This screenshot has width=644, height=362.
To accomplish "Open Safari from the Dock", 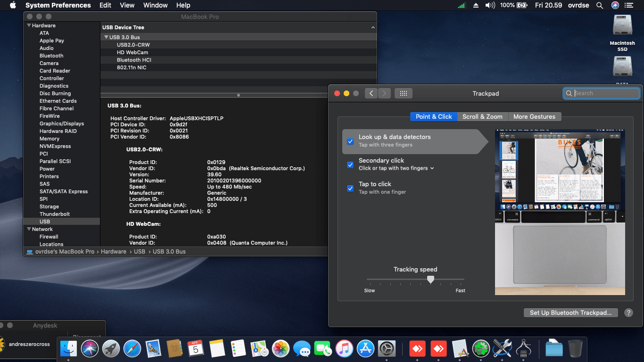I will point(132,349).
